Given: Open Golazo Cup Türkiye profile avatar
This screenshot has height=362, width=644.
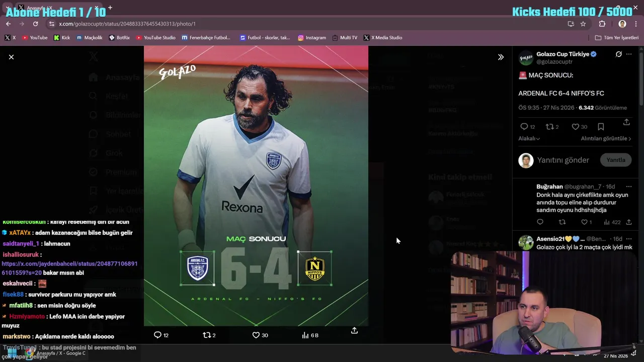Looking at the screenshot, I should point(526,58).
